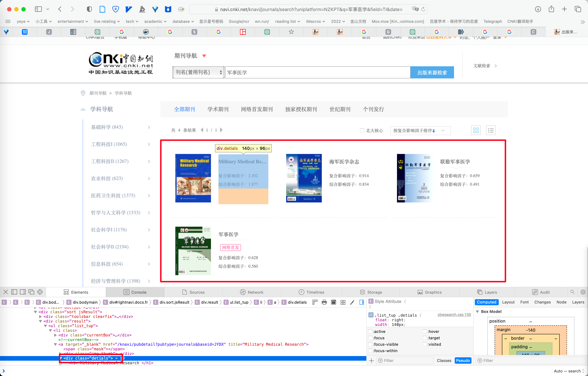Image resolution: width=588 pixels, height=376 pixels.
Task: Open the 按复合影响因子排序 sort dropdown
Action: (x=420, y=130)
